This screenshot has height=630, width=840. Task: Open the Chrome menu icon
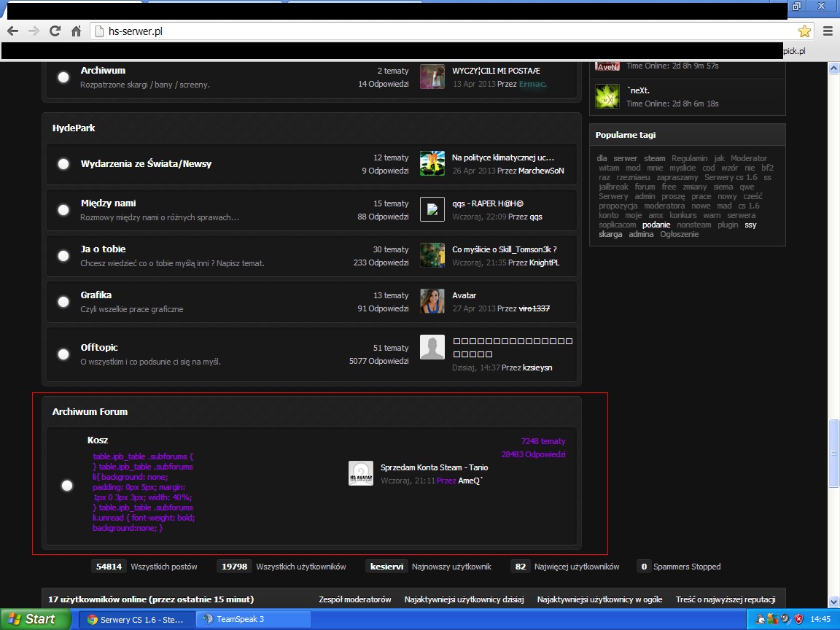point(828,31)
